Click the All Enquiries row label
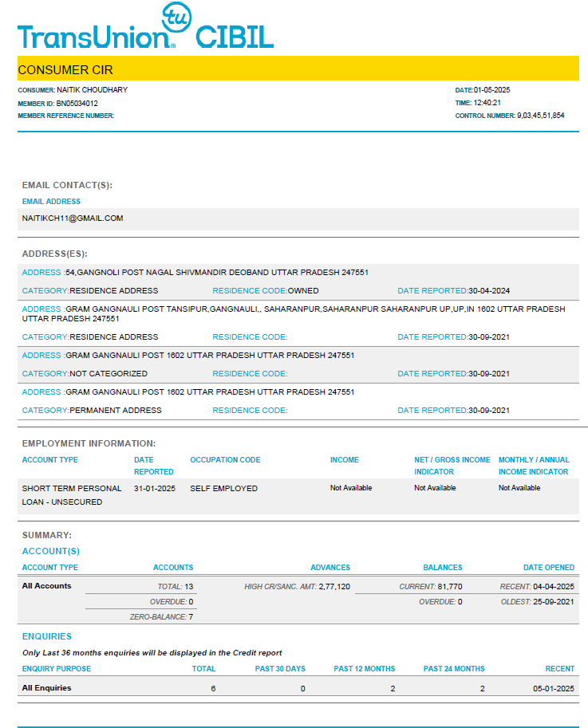 [47, 687]
